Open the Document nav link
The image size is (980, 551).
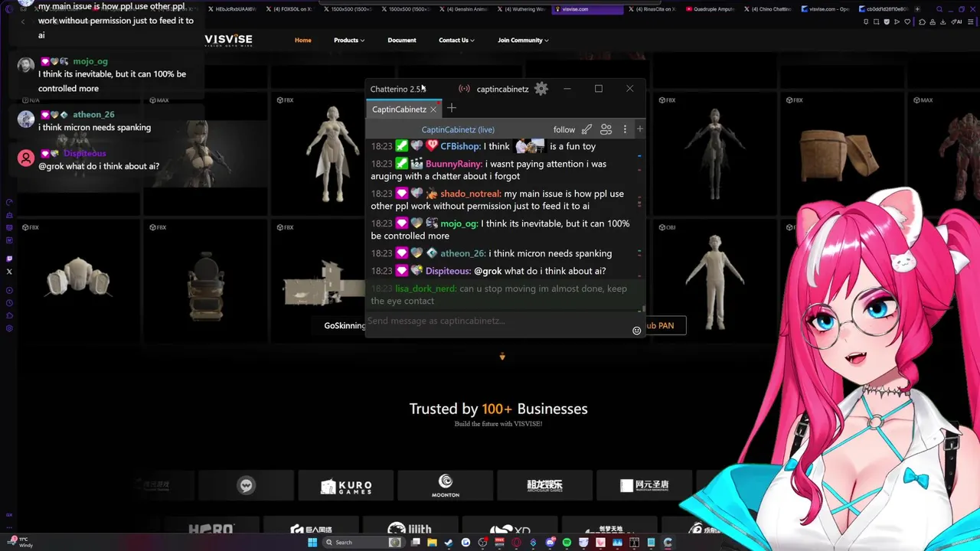tap(402, 40)
